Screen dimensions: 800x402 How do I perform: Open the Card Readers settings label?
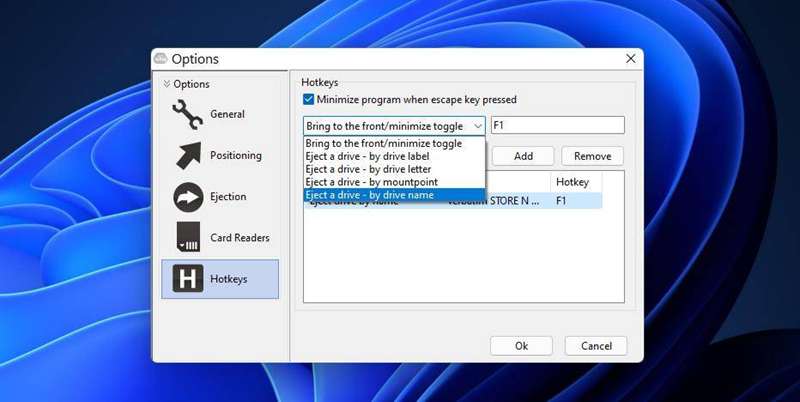coord(240,238)
